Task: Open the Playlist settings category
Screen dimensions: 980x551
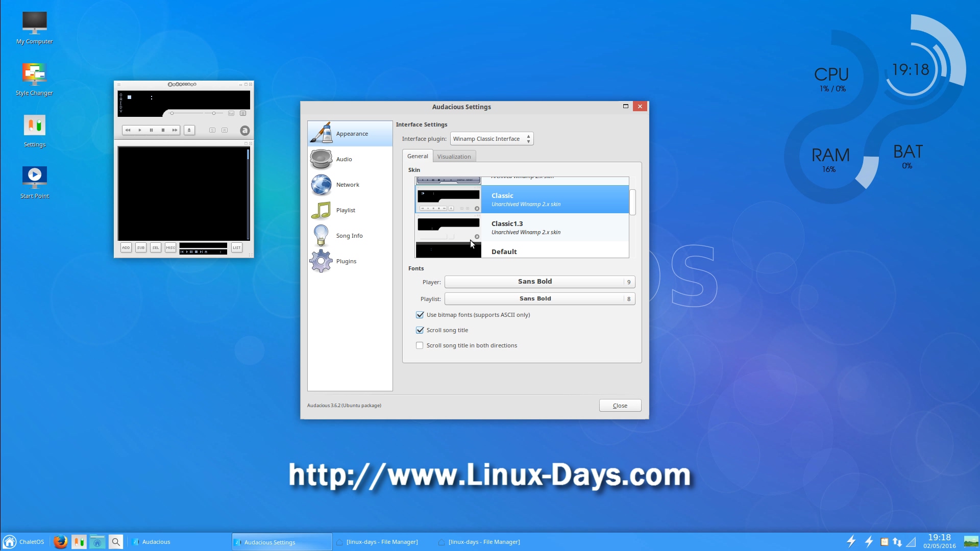Action: [350, 210]
